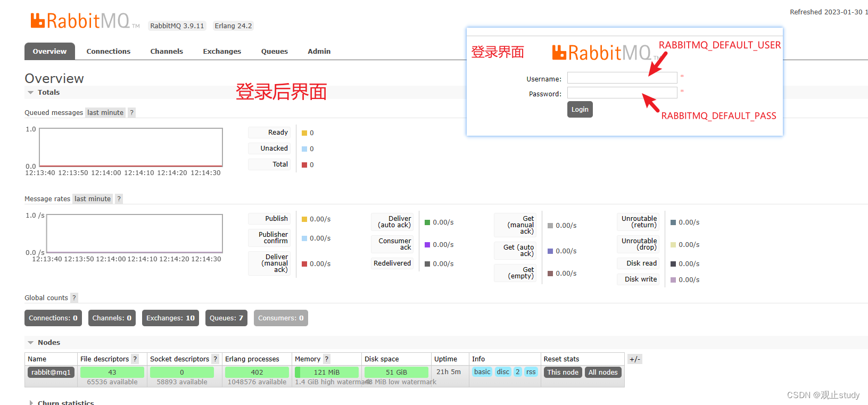This screenshot has width=868, height=405.
Task: Click the Disk space 51 GiB bar
Action: pyautogui.click(x=396, y=372)
